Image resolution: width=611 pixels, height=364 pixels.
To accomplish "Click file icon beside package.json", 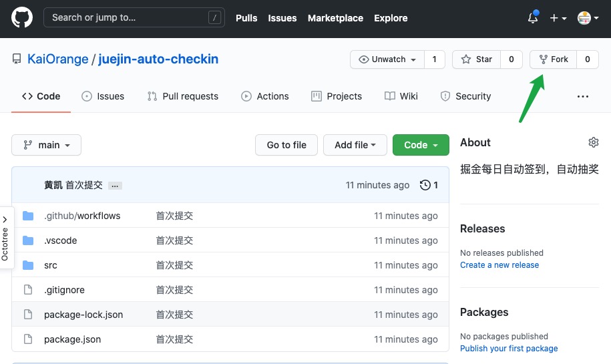I will coord(28,339).
